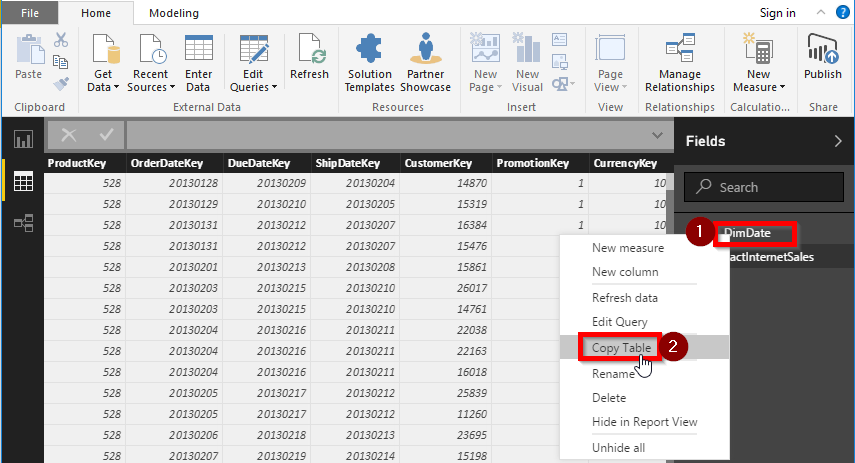Switch to Data view grid icon

(x=23, y=182)
